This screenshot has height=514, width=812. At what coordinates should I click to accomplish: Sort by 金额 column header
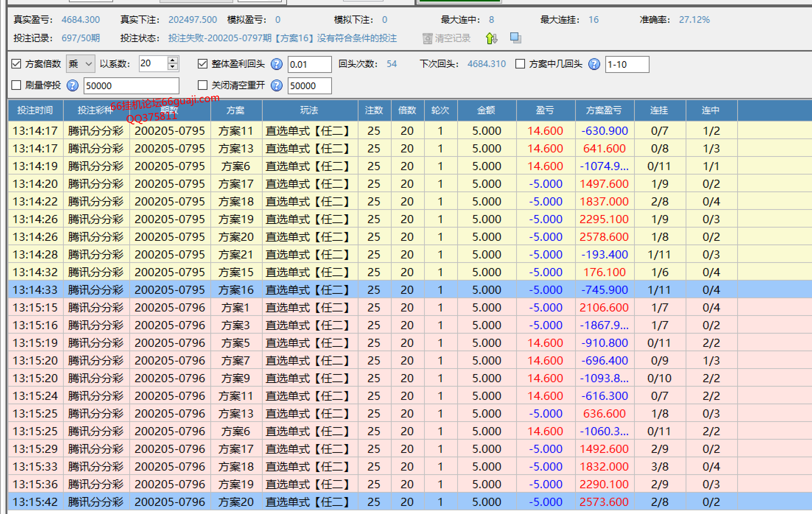coord(487,110)
